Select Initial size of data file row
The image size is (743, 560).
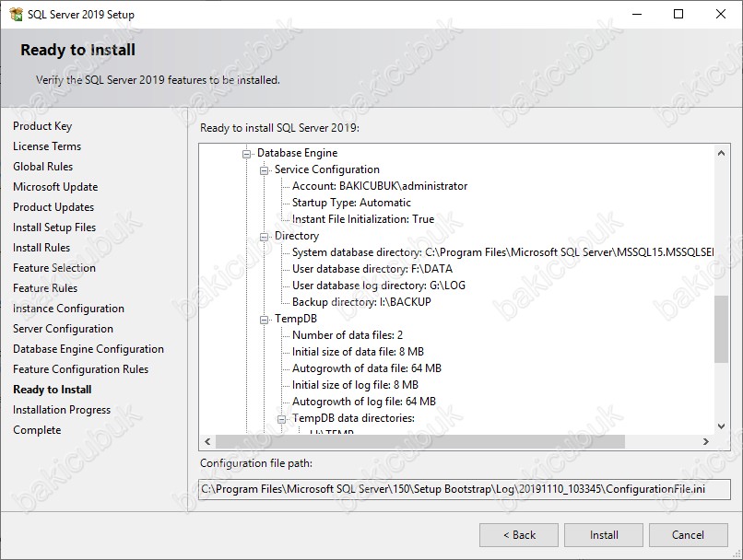tap(358, 352)
